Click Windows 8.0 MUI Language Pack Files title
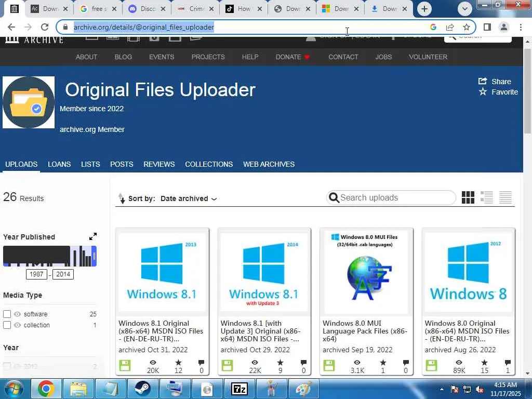Image resolution: width=532 pixels, height=399 pixels. pyautogui.click(x=365, y=331)
